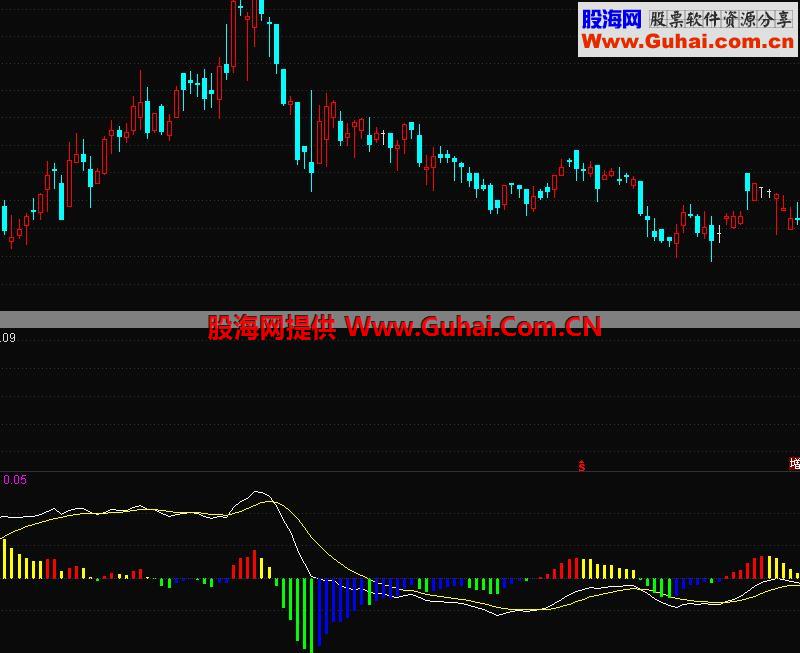Click the .09 value label in the middle pane
The height and width of the screenshot is (653, 800).
(x=8, y=338)
